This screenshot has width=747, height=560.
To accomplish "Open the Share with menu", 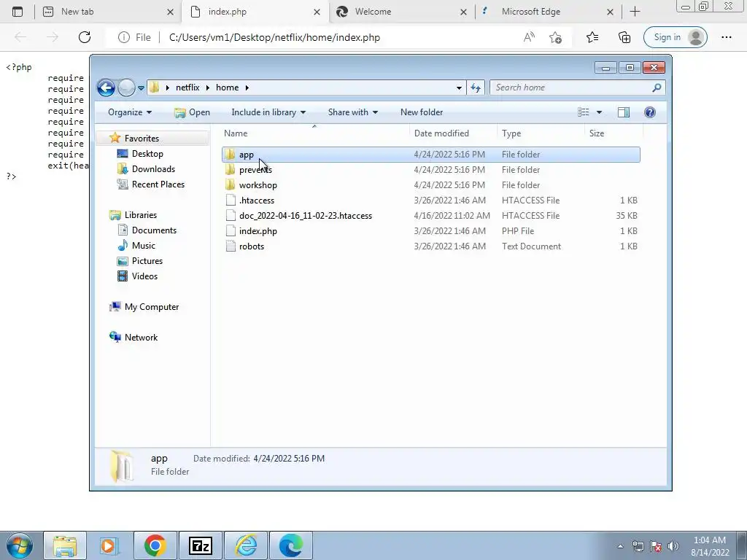I will point(352,112).
